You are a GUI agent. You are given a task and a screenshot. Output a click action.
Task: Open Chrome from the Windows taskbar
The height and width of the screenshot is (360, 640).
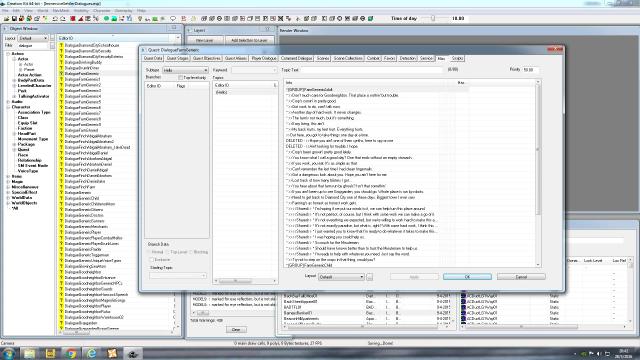pyautogui.click(x=71, y=353)
